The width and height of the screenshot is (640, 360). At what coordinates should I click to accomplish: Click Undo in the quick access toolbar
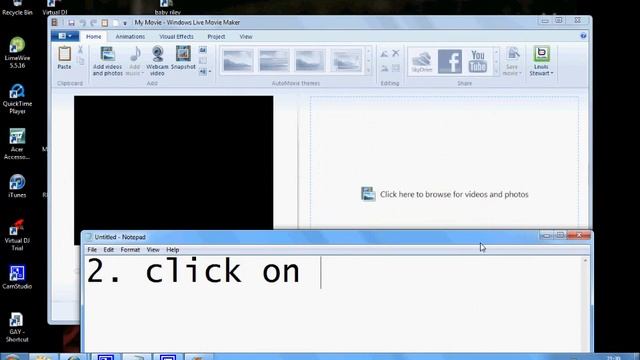click(x=82, y=23)
